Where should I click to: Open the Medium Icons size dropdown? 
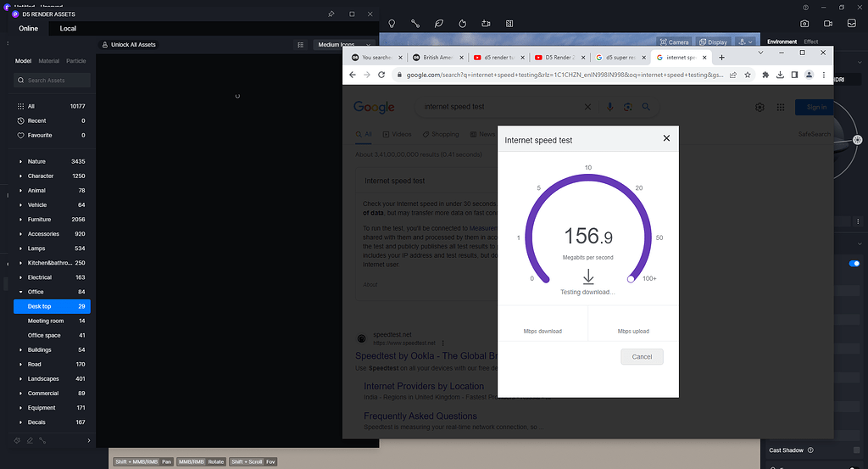pos(343,44)
